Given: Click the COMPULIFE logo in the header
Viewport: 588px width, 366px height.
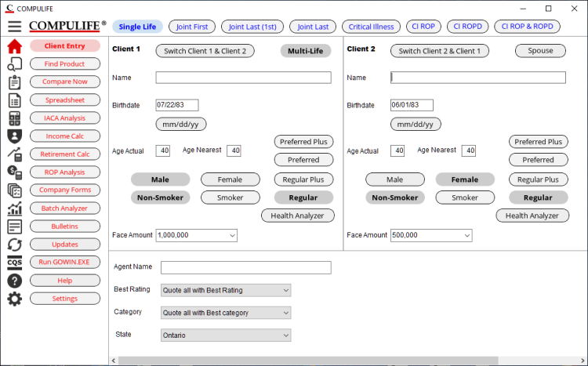Looking at the screenshot, I should pyautogui.click(x=67, y=26).
